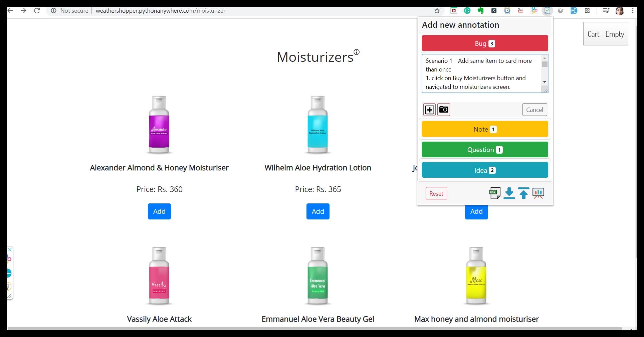Open the Evernote elephant extension
The image size is (644, 337).
[x=480, y=11]
